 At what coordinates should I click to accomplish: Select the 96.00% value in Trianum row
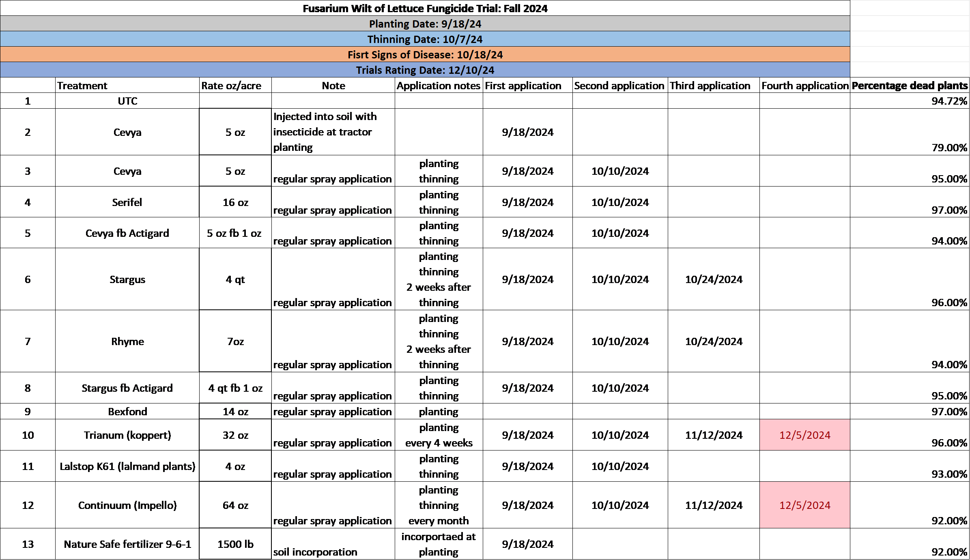[910, 435]
